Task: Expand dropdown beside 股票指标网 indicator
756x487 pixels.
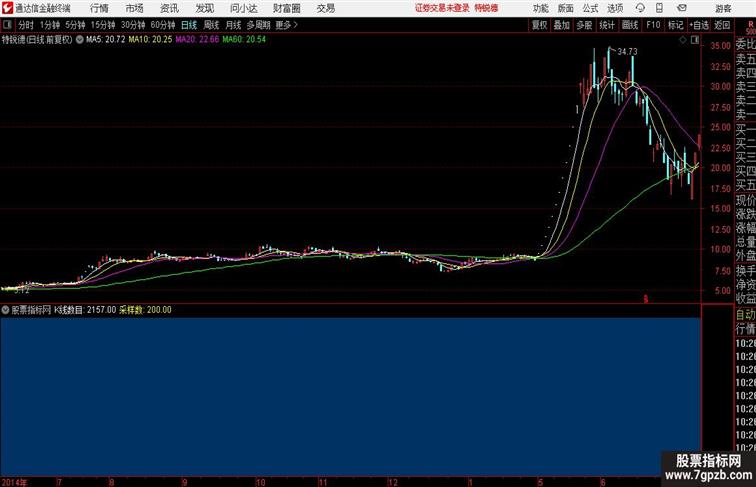Action: point(5,310)
